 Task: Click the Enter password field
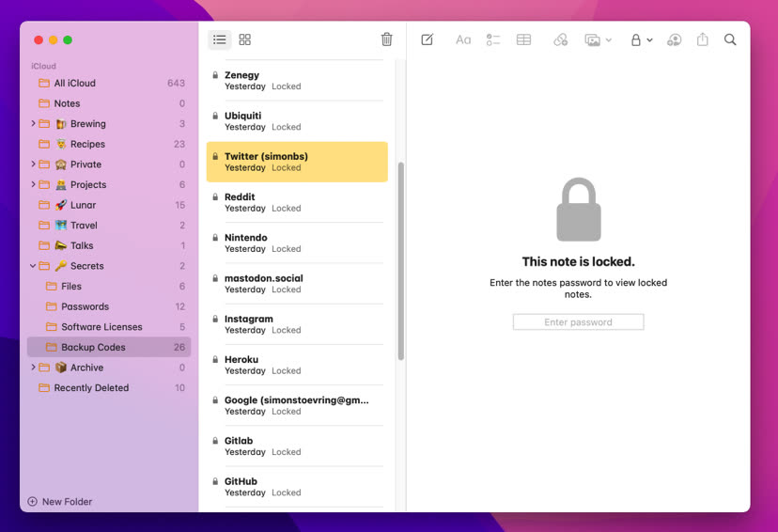578,322
